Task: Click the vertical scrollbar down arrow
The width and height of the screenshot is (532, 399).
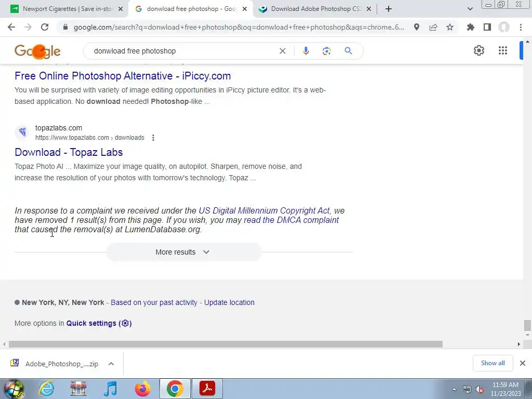Action: point(527,335)
